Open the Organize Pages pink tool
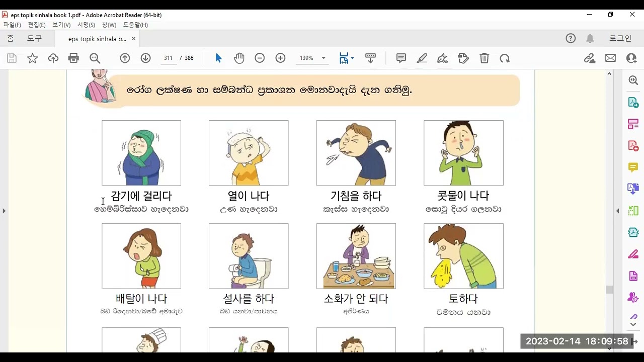 click(633, 124)
